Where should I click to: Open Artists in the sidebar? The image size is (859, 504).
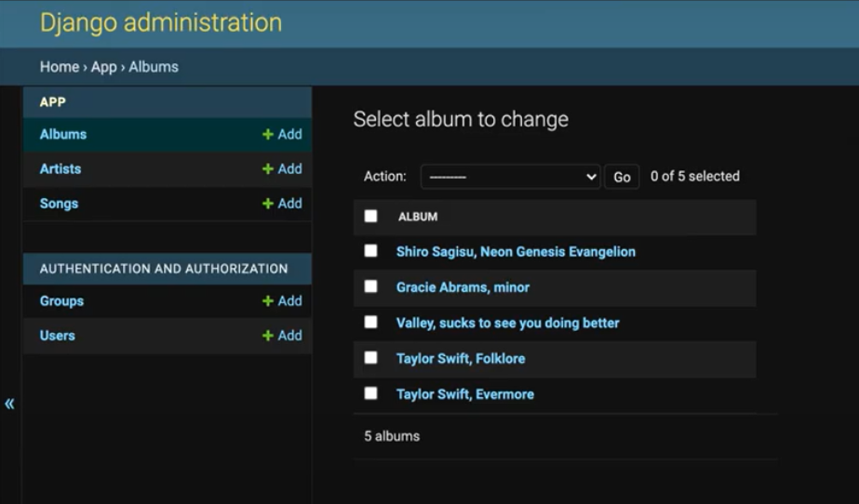(60, 169)
